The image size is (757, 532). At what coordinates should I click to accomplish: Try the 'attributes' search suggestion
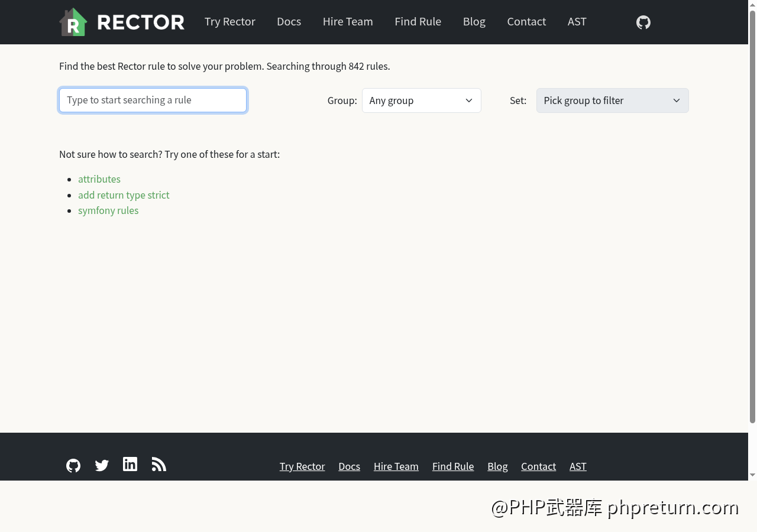[x=99, y=179]
